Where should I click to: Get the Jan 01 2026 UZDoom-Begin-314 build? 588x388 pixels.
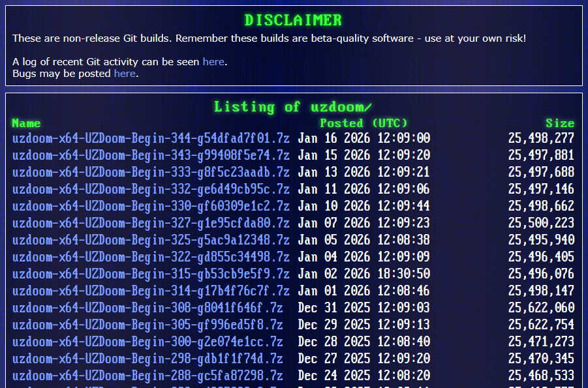click(x=151, y=291)
